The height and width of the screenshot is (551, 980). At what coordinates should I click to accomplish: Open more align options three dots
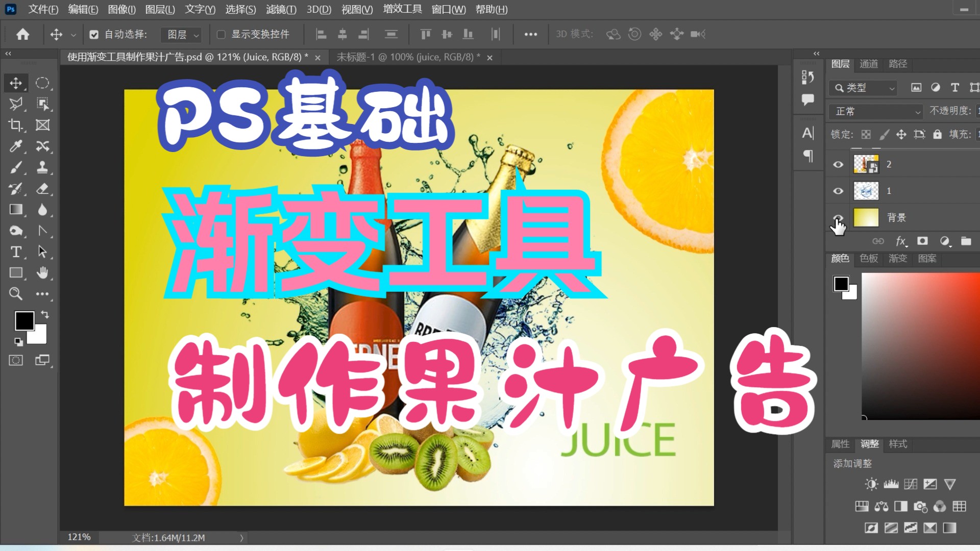pyautogui.click(x=531, y=34)
